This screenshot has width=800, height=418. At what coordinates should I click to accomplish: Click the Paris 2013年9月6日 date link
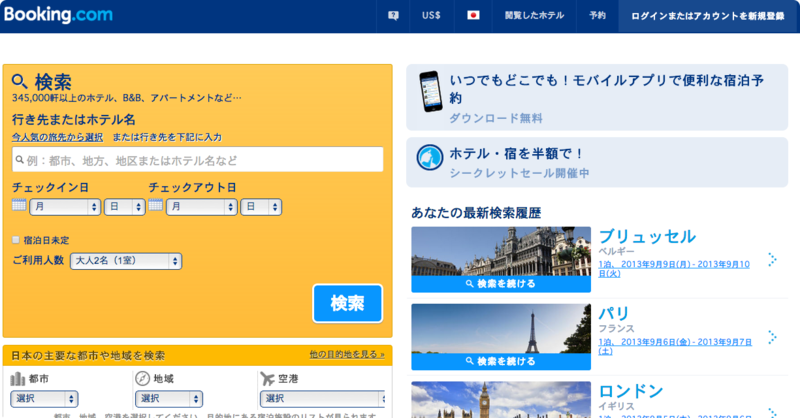click(675, 346)
